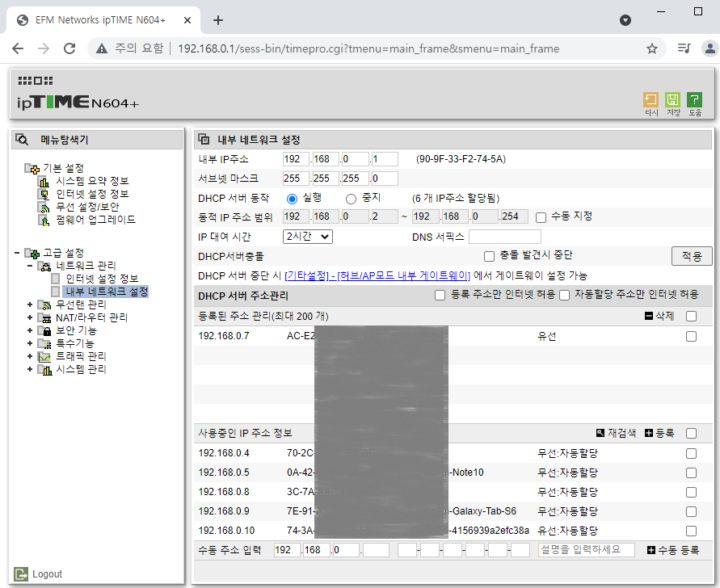Open the 도움 (help) icon
Image resolution: width=720 pixels, height=588 pixels.
(695, 99)
